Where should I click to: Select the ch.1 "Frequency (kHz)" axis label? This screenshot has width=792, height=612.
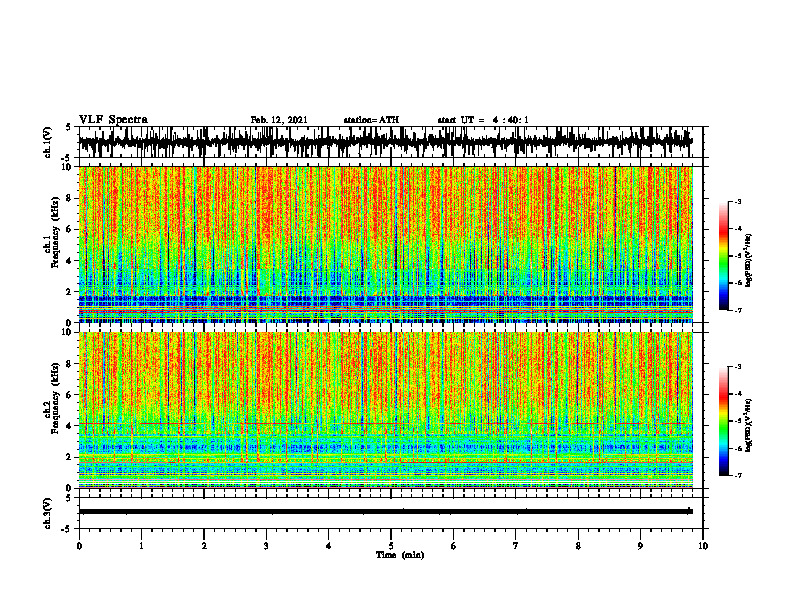(x=55, y=232)
